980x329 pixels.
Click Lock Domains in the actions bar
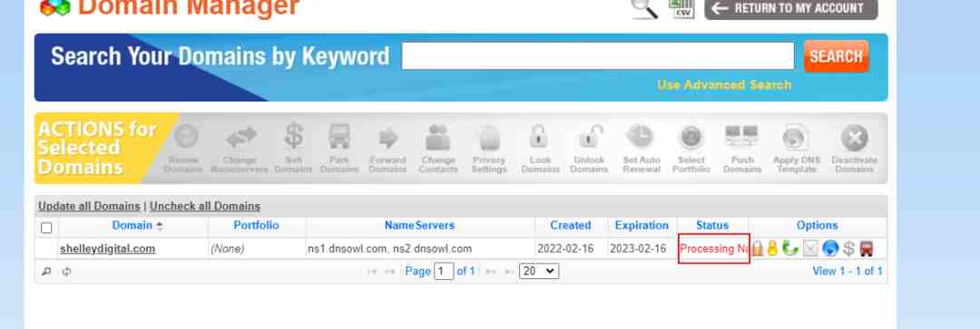539,149
